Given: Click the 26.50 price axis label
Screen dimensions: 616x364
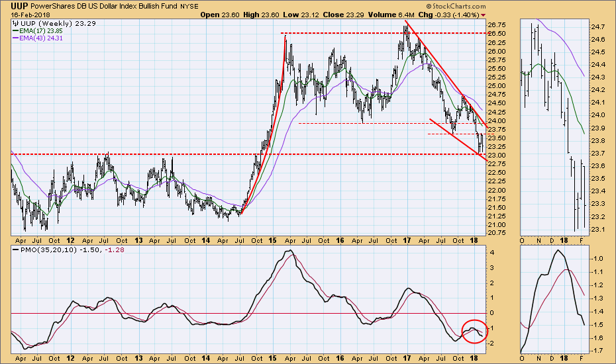Looking at the screenshot, I should tap(496, 34).
